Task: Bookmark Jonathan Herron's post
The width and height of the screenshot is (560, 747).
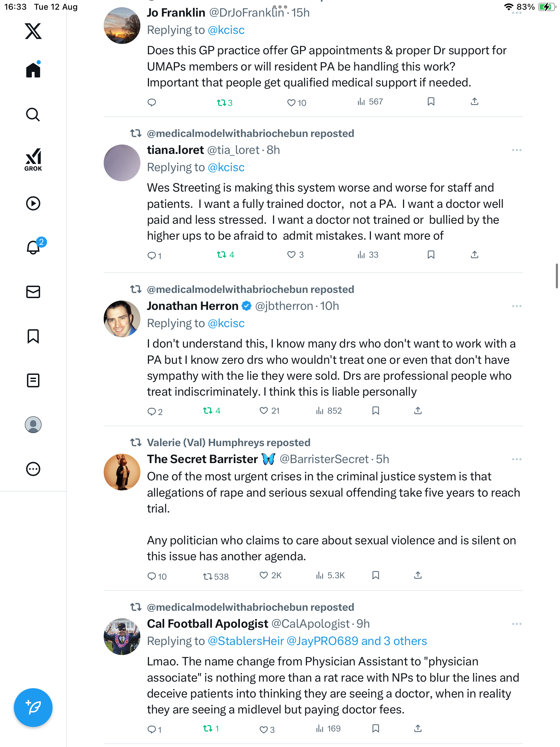Action: (x=376, y=411)
